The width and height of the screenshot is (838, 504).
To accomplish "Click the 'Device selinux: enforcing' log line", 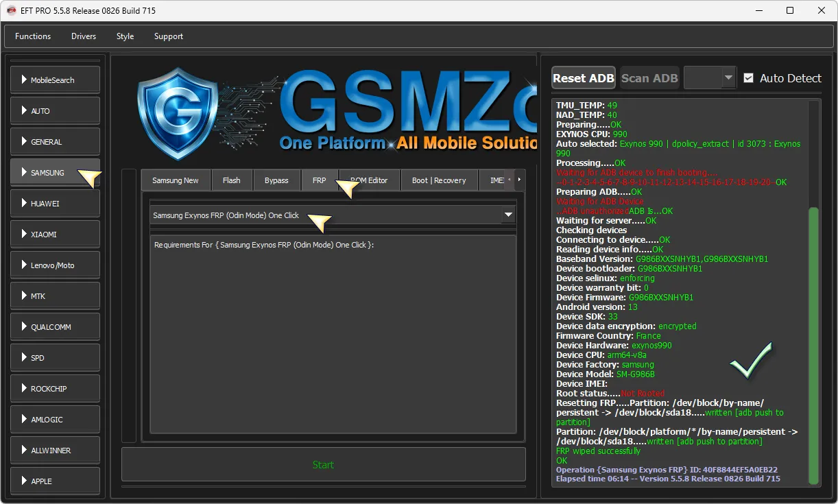I will [606, 278].
